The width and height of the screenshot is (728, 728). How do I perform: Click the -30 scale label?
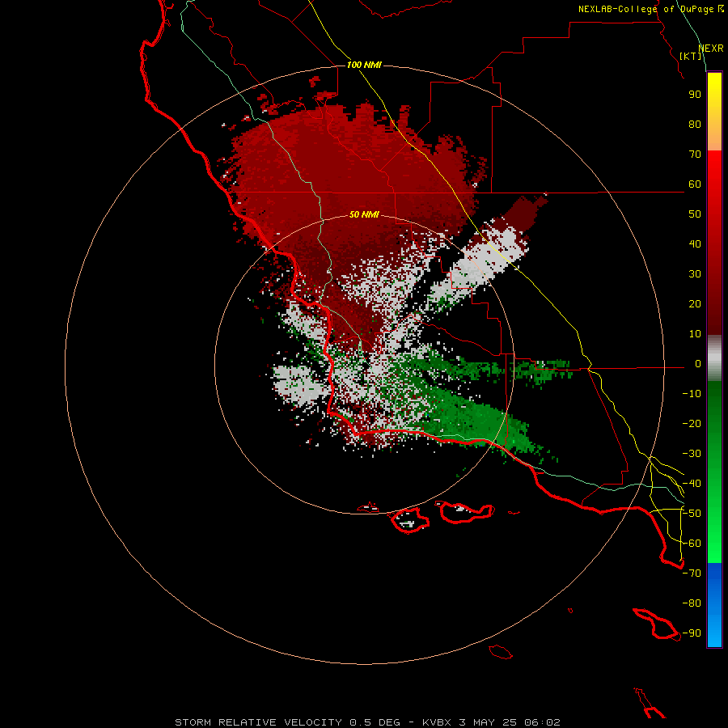point(692,454)
